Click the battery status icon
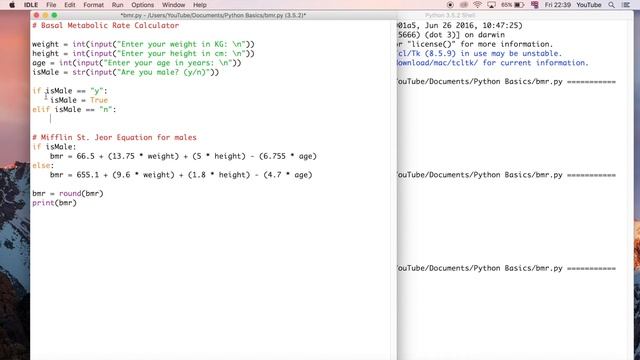 tap(519, 5)
